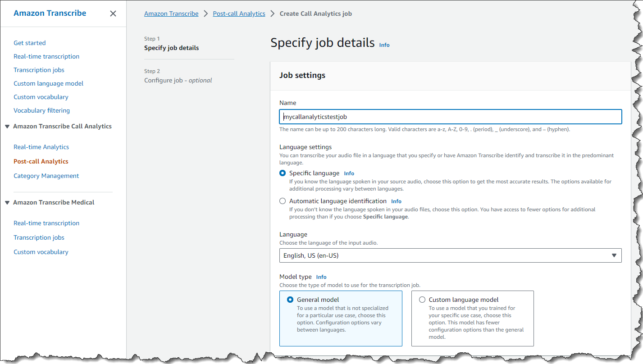This screenshot has height=364, width=643.
Task: Go to Custom language model sidebar item
Action: [x=49, y=83]
